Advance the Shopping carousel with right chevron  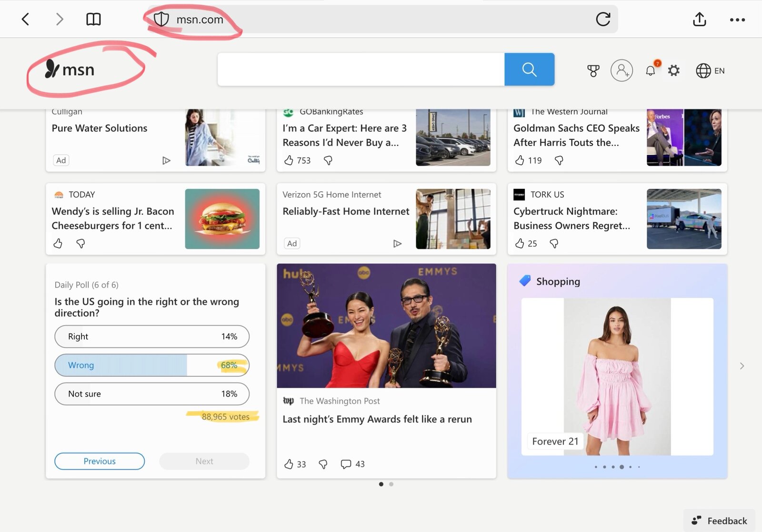742,366
